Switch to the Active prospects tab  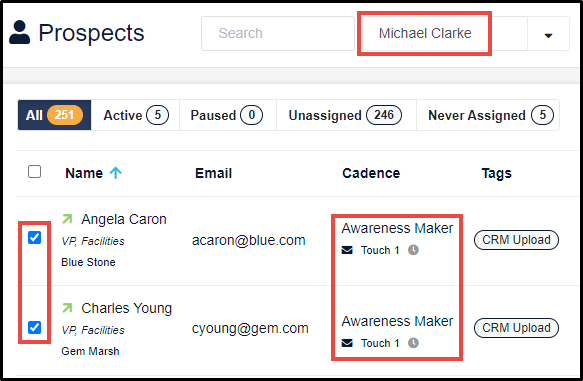point(136,115)
